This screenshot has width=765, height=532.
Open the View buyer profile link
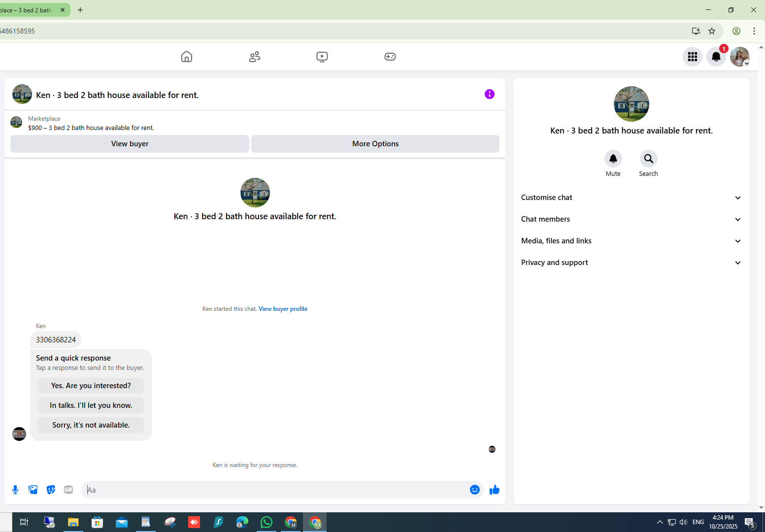tap(283, 309)
